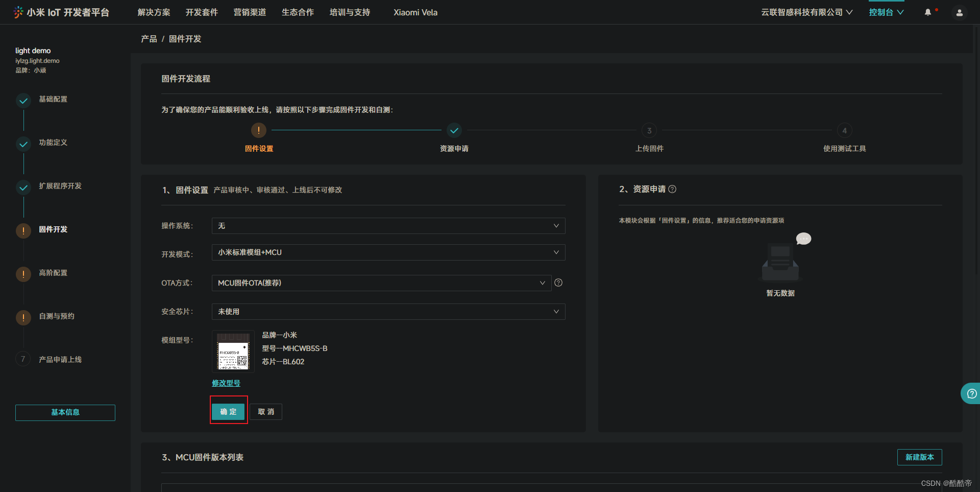Click the 功能定义 checkmark step icon

(x=23, y=144)
